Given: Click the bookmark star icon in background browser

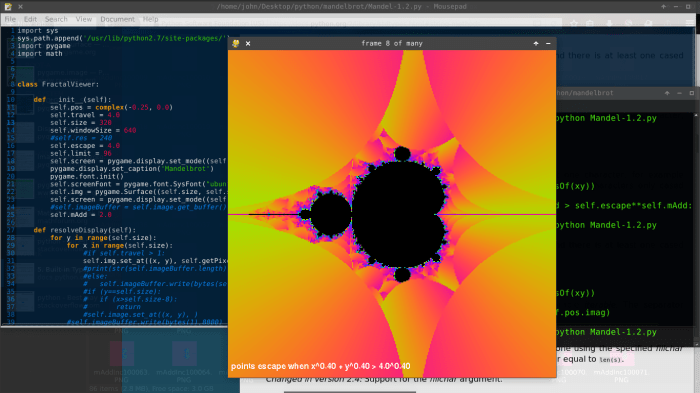Looking at the screenshot, I should click(x=574, y=23).
